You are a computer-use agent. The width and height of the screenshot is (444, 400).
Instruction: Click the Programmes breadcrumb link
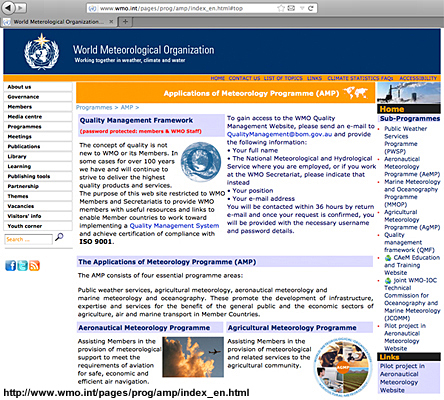[94, 107]
